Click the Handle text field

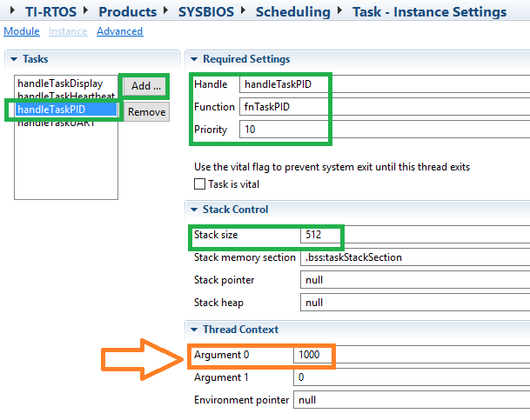pos(383,84)
